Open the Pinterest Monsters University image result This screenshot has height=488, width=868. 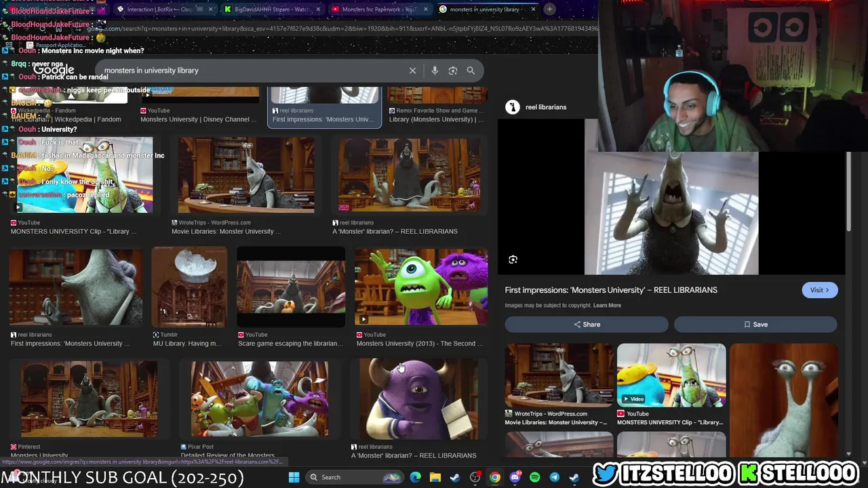pos(89,399)
